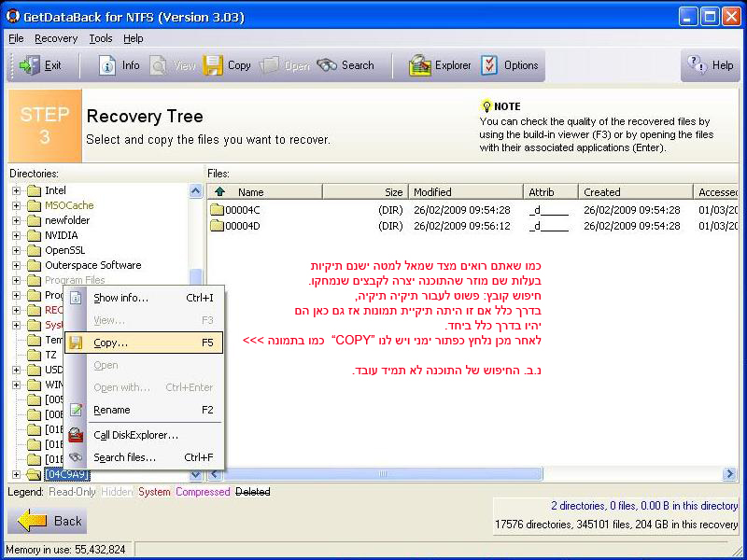Select the 00004C folder icon
The height and width of the screenshot is (560, 747).
coord(218,210)
